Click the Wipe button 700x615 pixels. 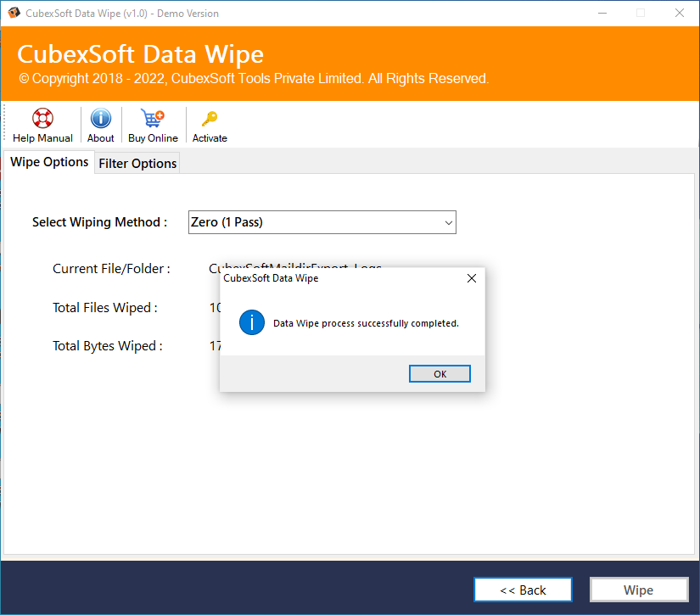tap(638, 590)
